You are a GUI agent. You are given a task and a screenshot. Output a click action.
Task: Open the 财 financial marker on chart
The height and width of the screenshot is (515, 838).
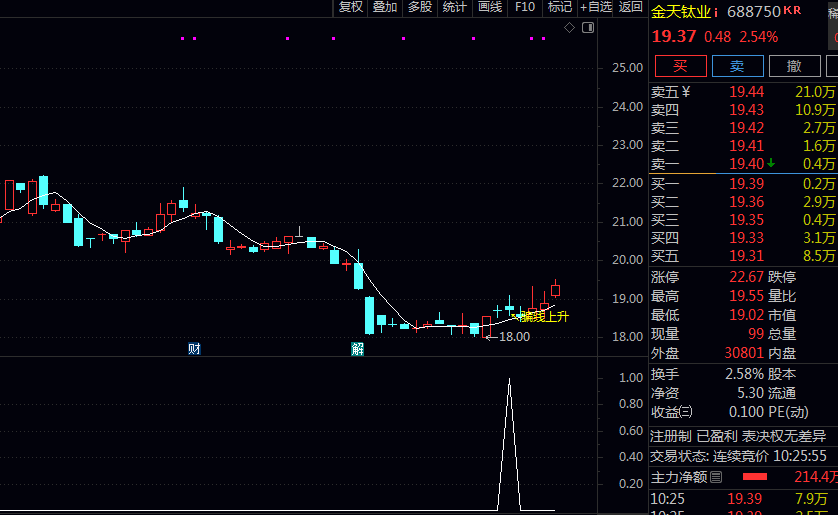point(194,349)
